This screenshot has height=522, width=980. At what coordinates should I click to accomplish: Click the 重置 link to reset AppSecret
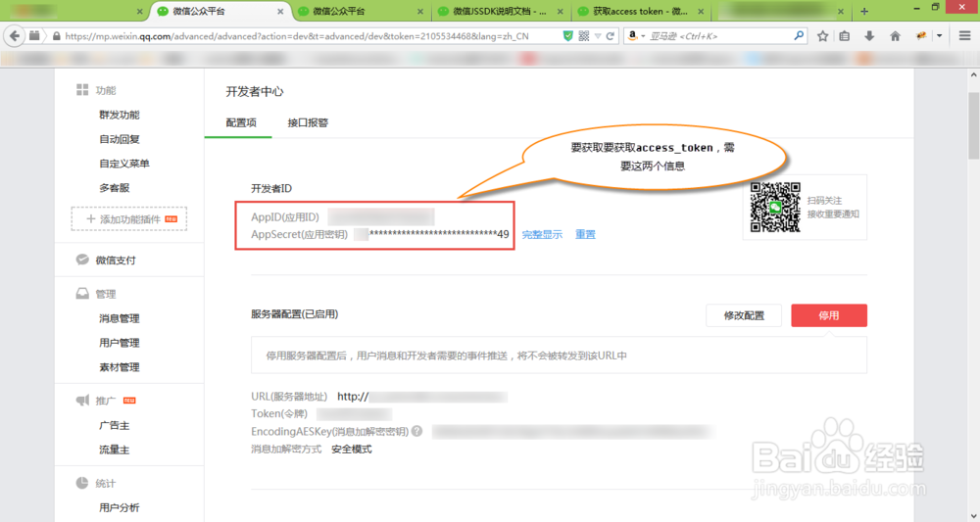(585, 234)
